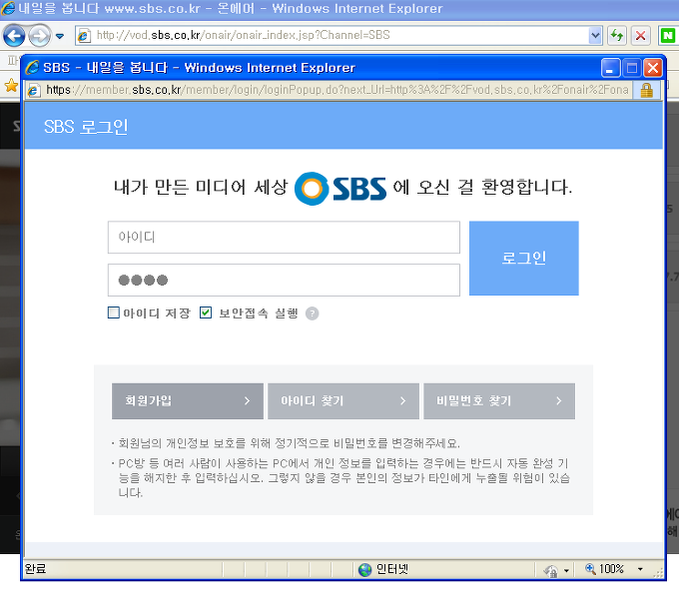679x616 pixels.
Task: Click the green N toolbar icon
Action: click(668, 35)
